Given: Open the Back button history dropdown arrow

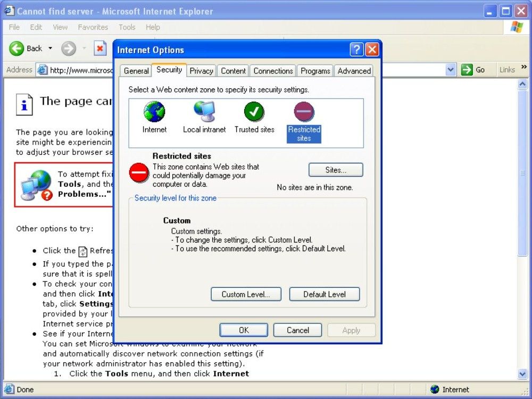Looking at the screenshot, I should [50, 48].
